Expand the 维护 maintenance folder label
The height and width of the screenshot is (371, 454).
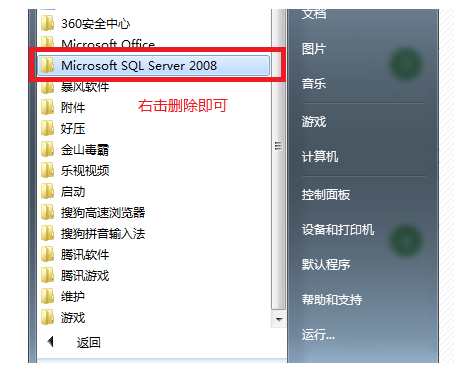tap(73, 296)
